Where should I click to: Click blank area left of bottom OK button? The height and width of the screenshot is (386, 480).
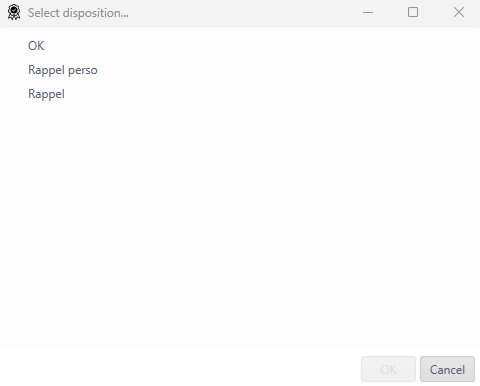(x=180, y=368)
